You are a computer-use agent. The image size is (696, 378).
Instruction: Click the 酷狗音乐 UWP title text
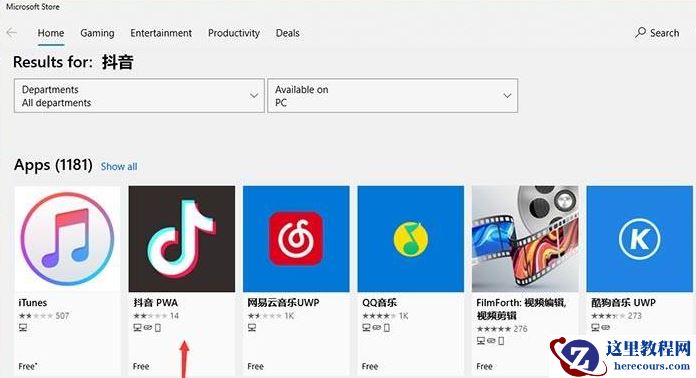624,303
